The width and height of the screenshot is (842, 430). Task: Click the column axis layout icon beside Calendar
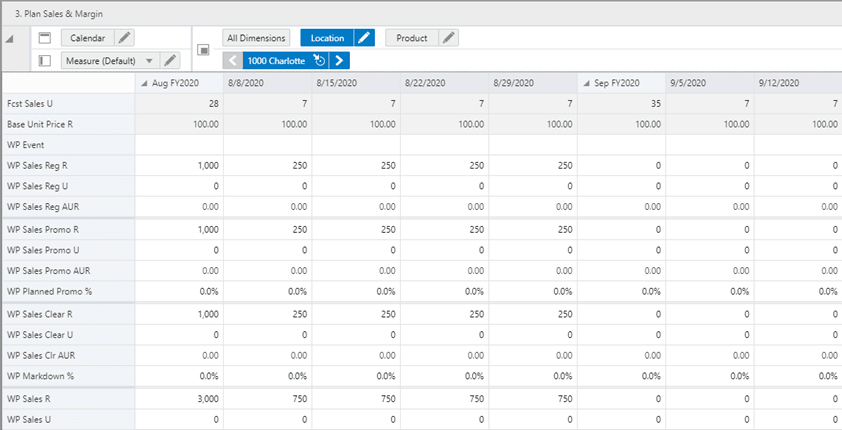tap(45, 38)
